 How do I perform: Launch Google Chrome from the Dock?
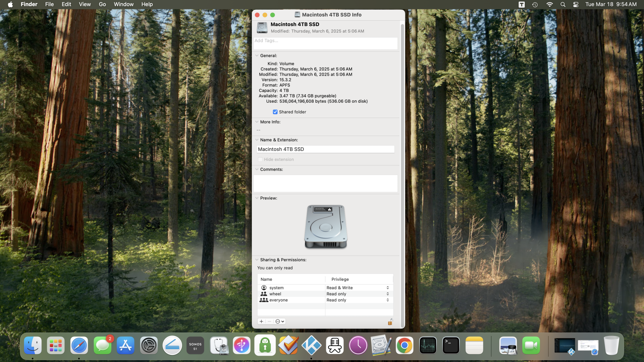404,346
